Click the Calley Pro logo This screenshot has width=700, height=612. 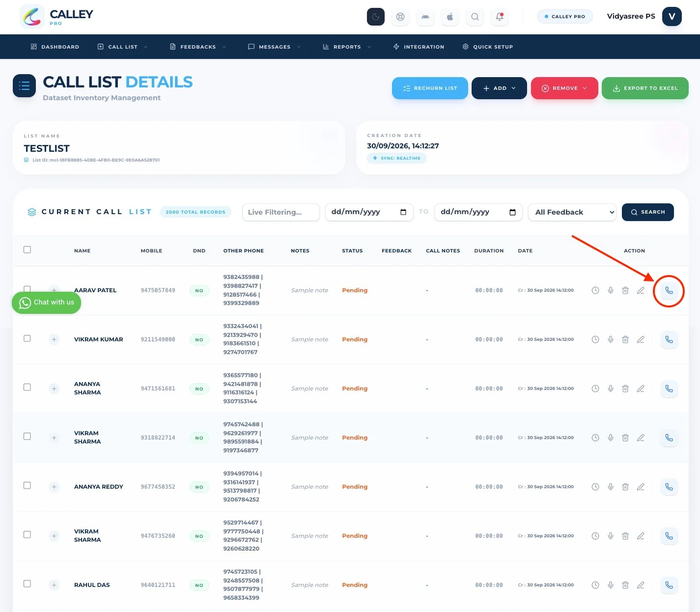[56, 17]
